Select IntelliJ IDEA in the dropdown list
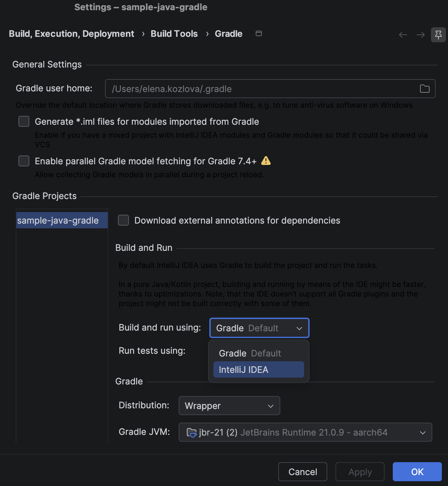This screenshot has height=486, width=448. [259, 369]
